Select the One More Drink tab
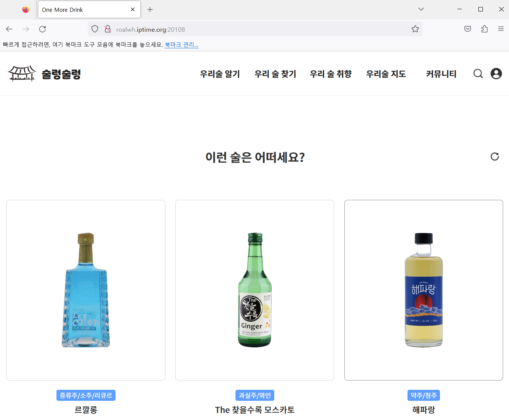509x420 pixels. pos(89,10)
